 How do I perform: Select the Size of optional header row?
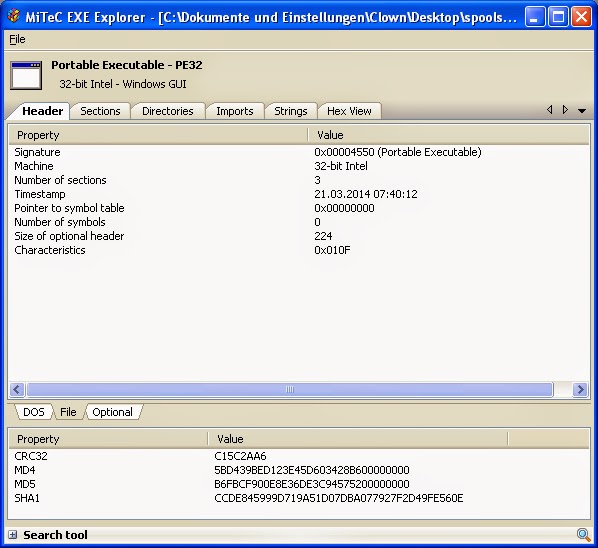[x=299, y=236]
